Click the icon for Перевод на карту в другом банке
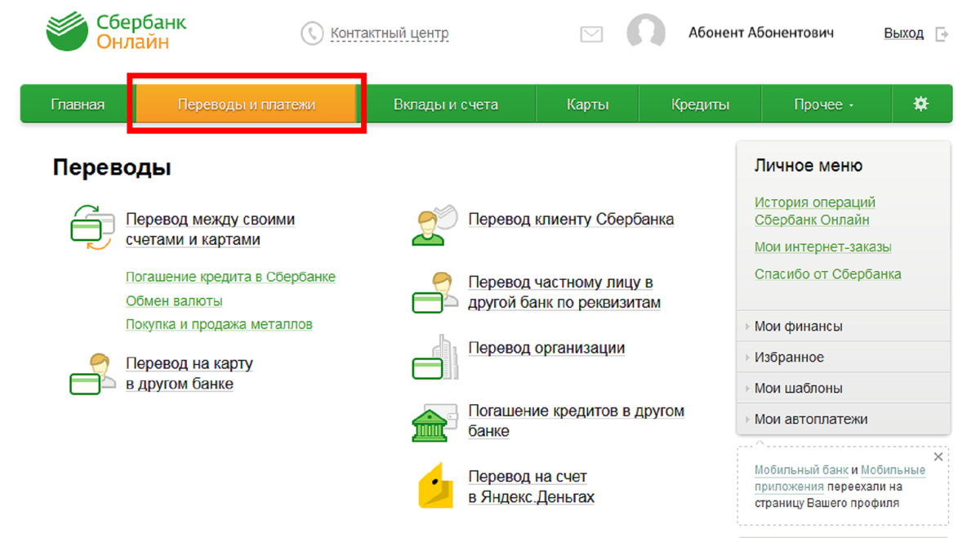The width and height of the screenshot is (980, 538). [x=91, y=374]
